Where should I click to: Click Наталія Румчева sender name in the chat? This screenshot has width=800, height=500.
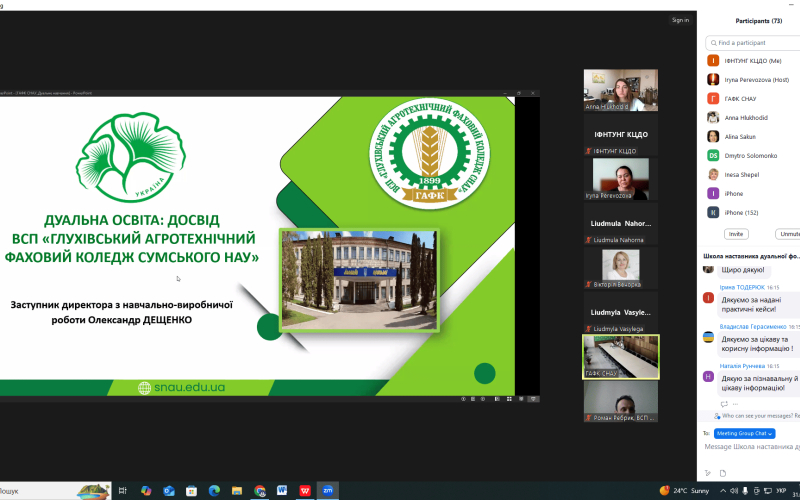point(742,366)
